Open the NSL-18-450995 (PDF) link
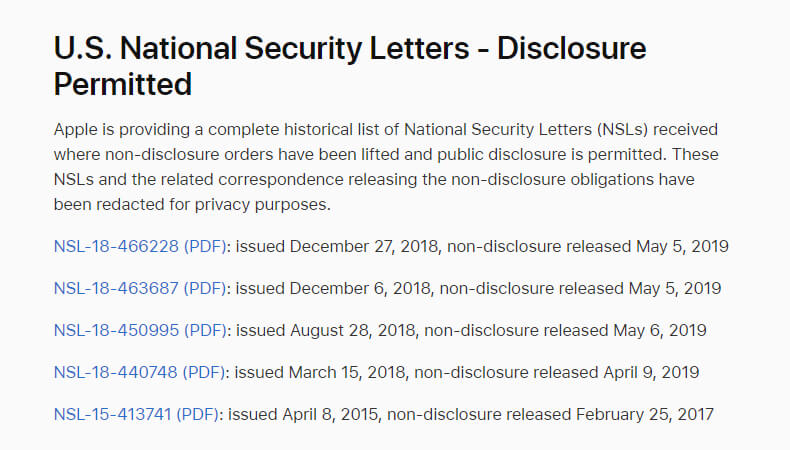The image size is (790, 450). click(x=140, y=331)
